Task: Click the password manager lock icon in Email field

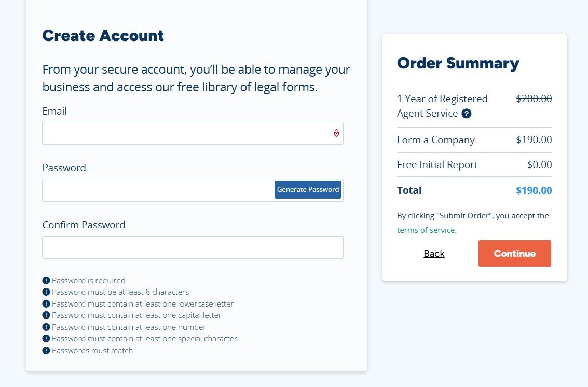Action: click(336, 133)
